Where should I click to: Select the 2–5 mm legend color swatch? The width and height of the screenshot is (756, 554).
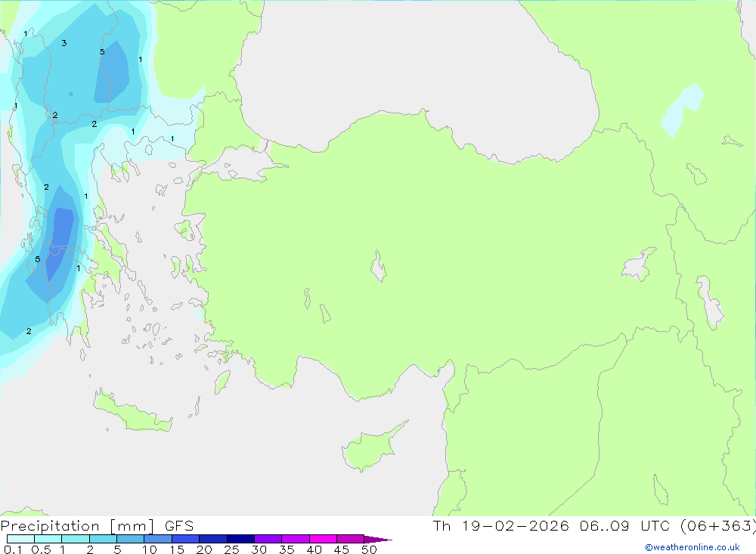point(103,539)
